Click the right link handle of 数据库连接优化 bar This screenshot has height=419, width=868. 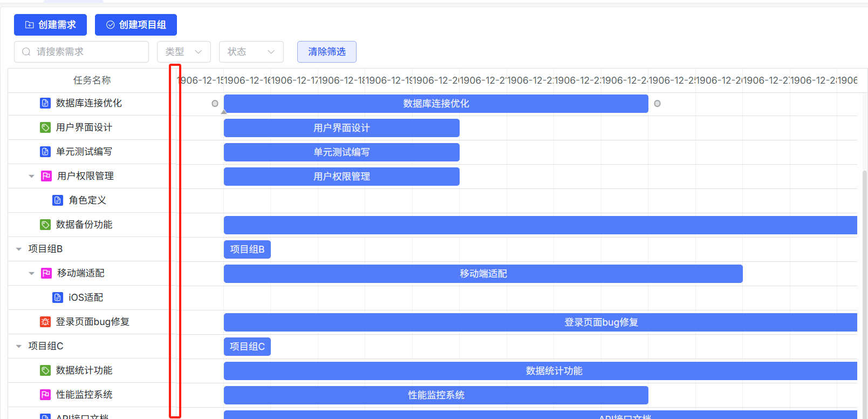click(657, 104)
